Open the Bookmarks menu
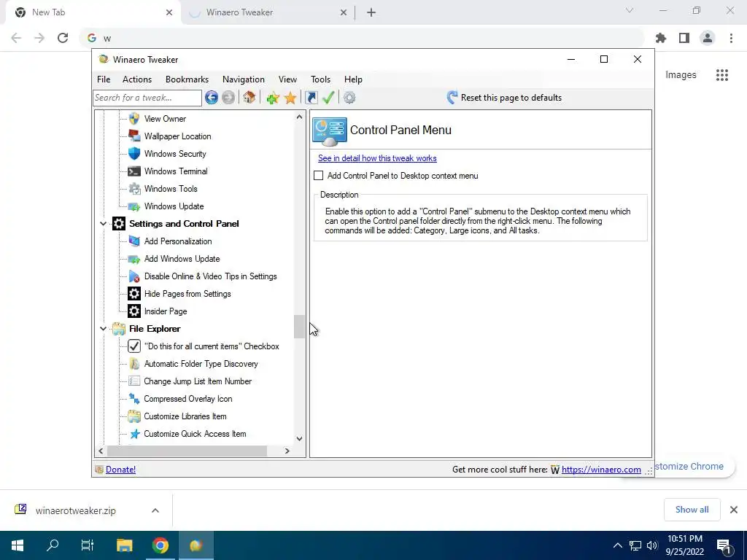This screenshot has width=747, height=560. click(187, 79)
